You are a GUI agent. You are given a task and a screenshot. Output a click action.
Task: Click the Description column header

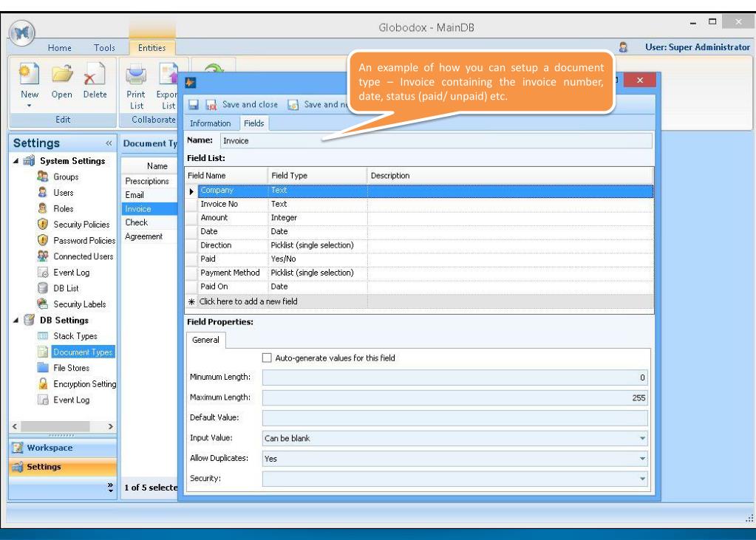pyautogui.click(x=510, y=176)
